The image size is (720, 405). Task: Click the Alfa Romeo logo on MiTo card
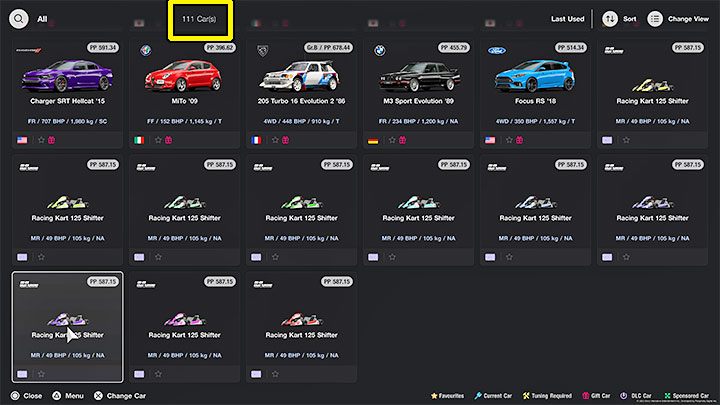coord(144,51)
